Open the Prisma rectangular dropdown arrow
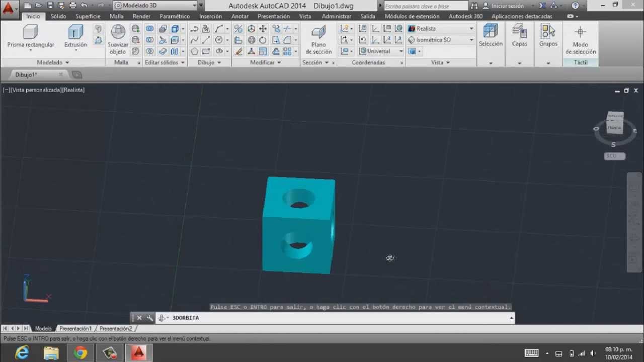644x362 pixels. [31, 51]
